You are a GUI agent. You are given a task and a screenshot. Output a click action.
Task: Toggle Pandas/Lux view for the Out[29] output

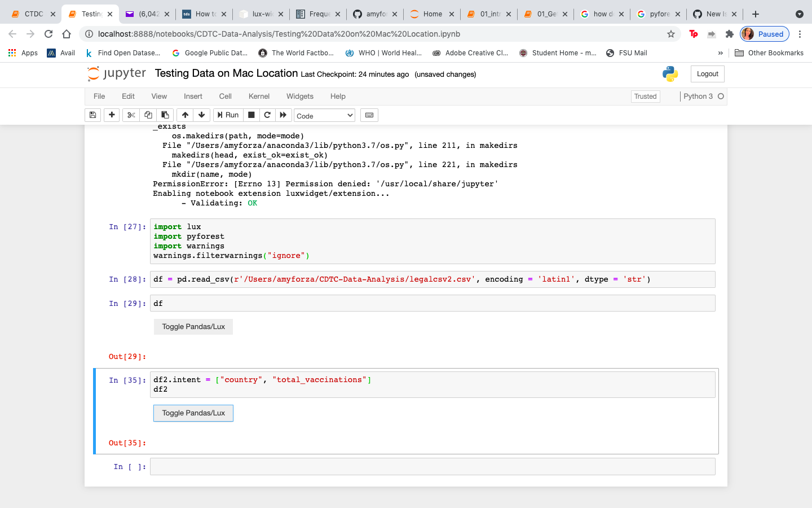pyautogui.click(x=193, y=327)
